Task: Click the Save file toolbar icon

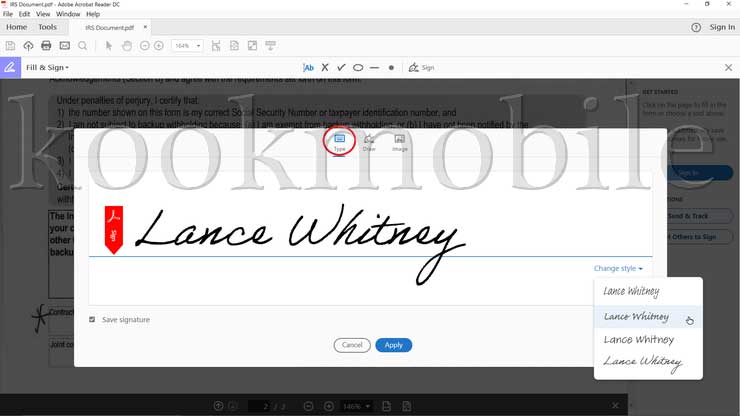Action: (10, 46)
